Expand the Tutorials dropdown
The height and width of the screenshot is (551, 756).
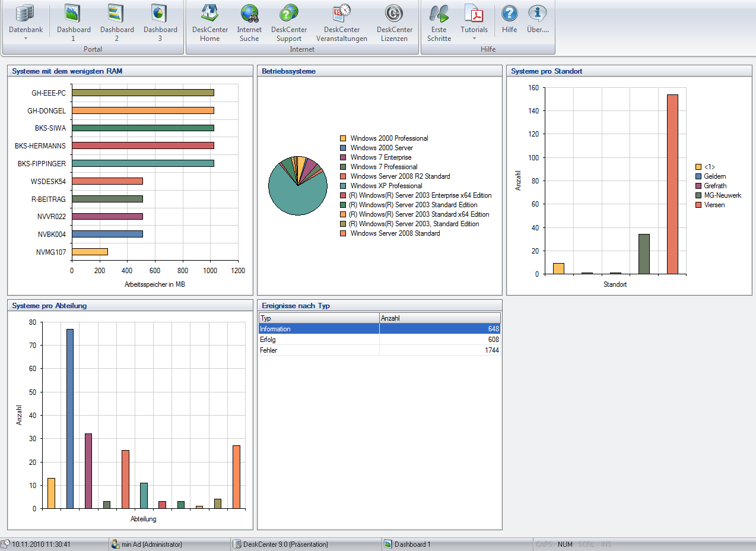[474, 39]
